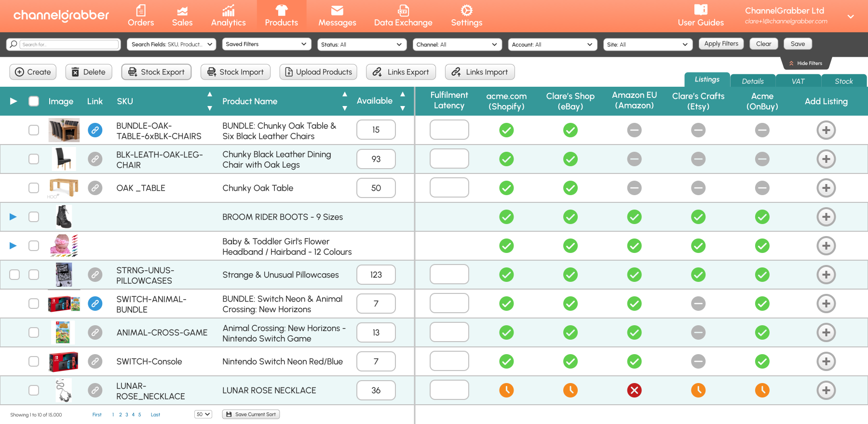The width and height of the screenshot is (868, 424).
Task: Open the Messages envelope icon
Action: (x=337, y=11)
